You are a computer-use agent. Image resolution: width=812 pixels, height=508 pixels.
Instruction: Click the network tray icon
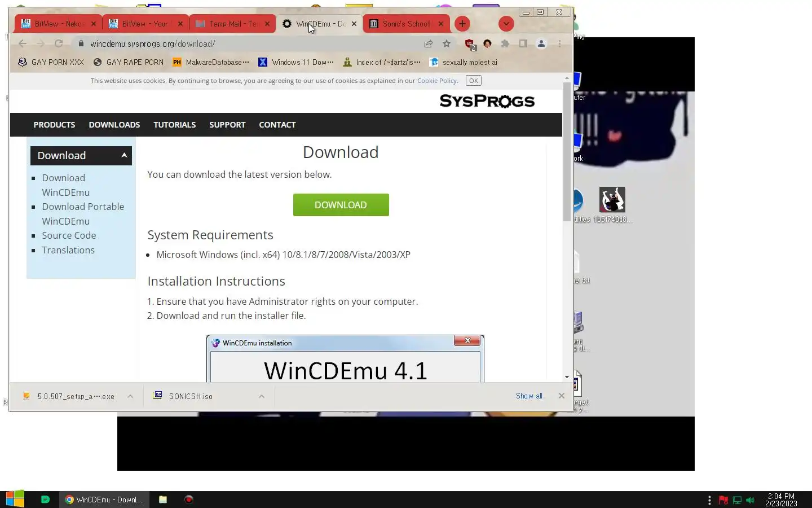(737, 500)
